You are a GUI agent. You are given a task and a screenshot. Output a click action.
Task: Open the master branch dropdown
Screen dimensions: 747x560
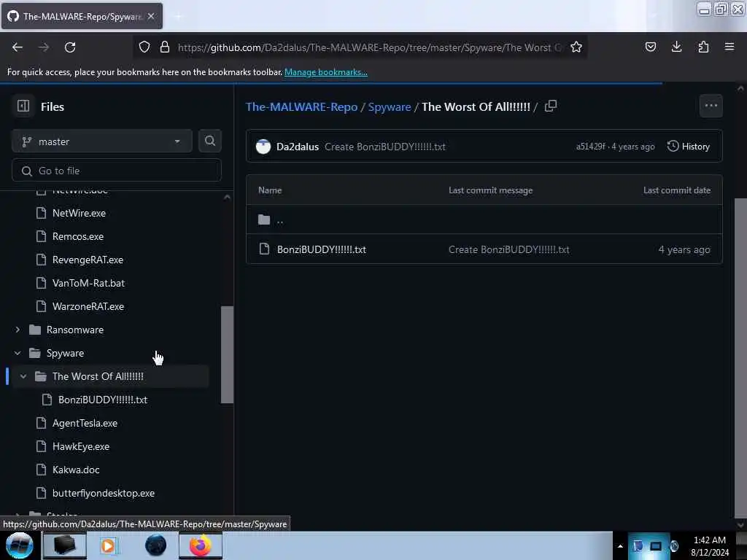pos(102,141)
